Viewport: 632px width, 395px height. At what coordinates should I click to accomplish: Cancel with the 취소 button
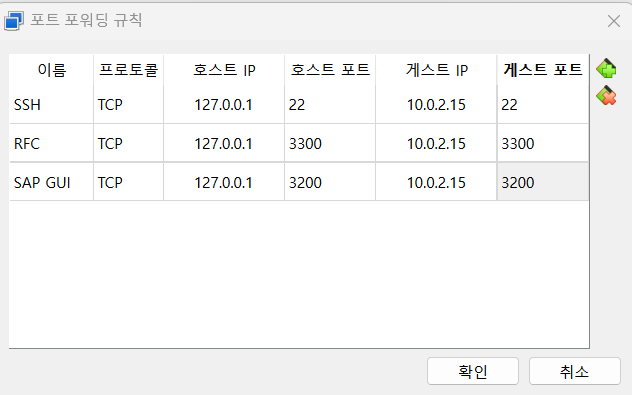pyautogui.click(x=575, y=371)
